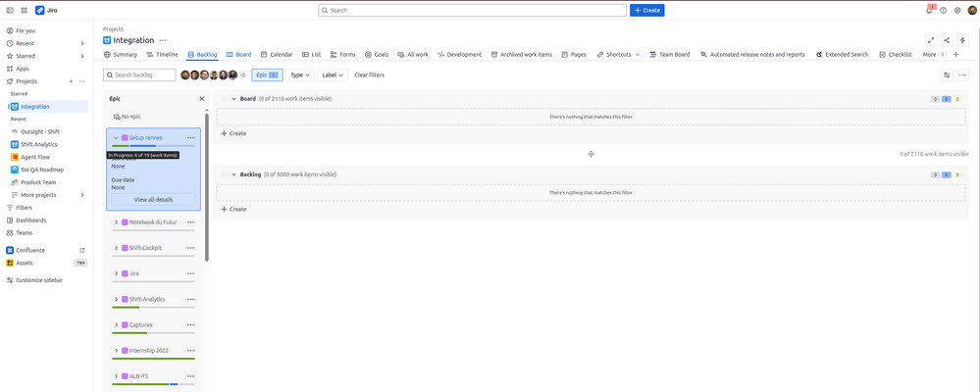Open the Jira epic options menu
This screenshot has height=392, width=980.
[190, 273]
